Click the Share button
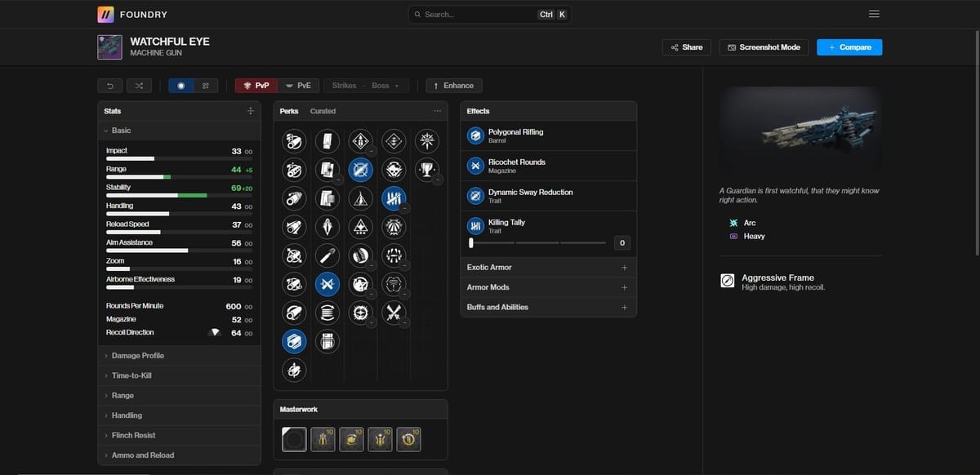Viewport: 980px width, 475px height. 686,47
